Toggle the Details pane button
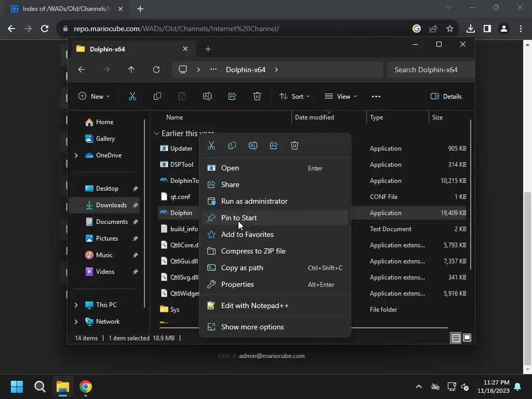The image size is (532, 399). tap(446, 96)
